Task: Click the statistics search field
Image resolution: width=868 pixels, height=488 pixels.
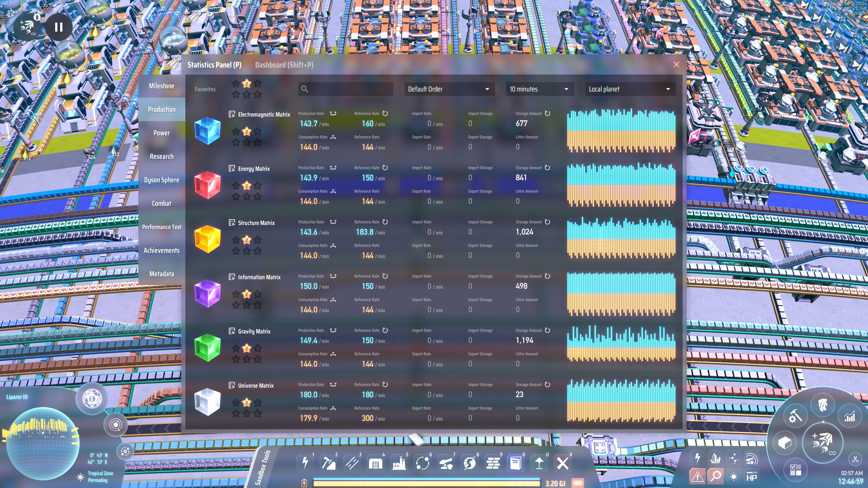Action: coord(346,89)
